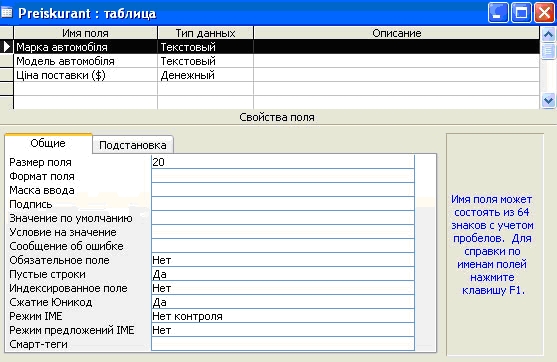
Task: Click the Условие на значение input box
Action: pyautogui.click(x=283, y=232)
